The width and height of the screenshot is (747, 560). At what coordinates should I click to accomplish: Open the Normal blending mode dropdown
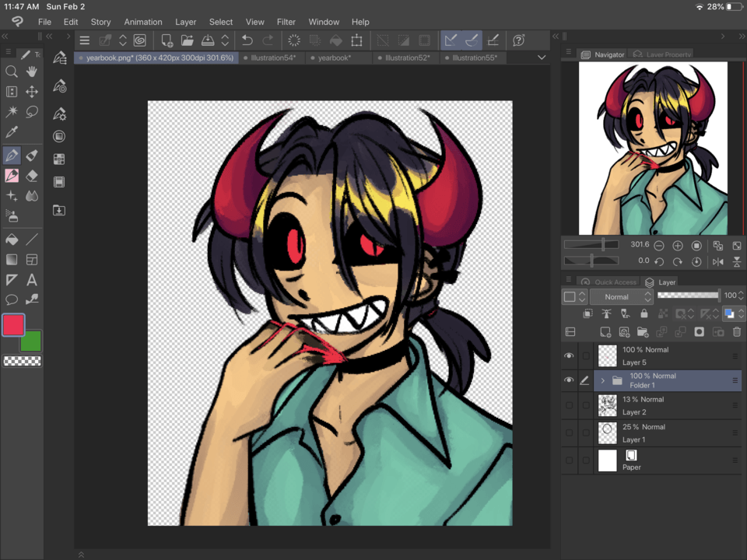click(621, 296)
